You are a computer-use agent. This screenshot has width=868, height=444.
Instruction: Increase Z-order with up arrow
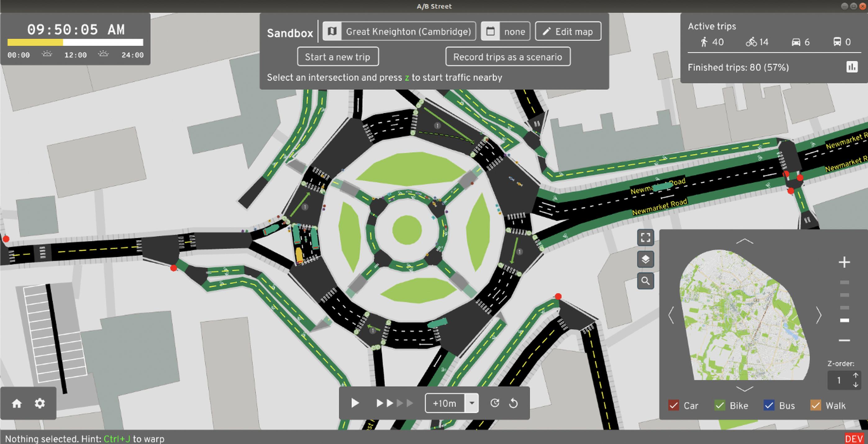point(856,375)
